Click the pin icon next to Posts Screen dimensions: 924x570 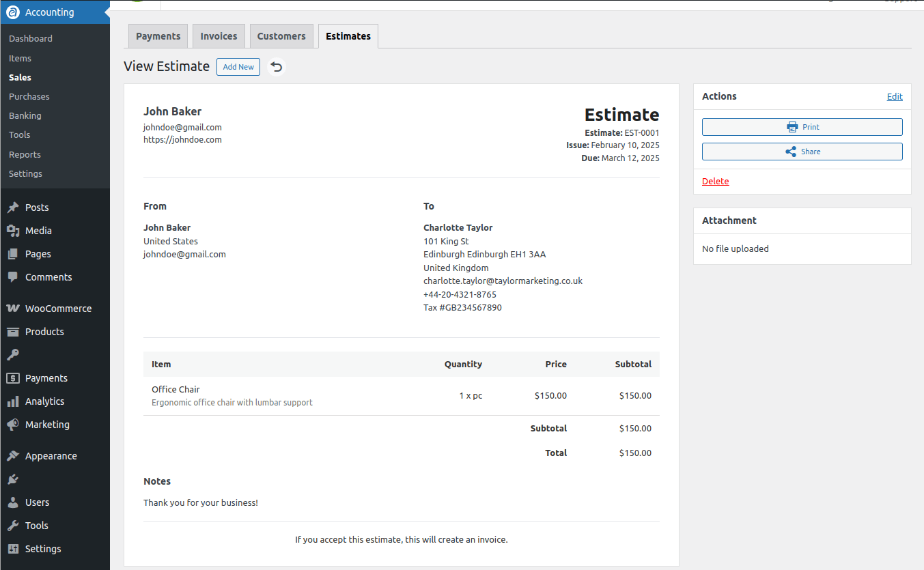pyautogui.click(x=13, y=208)
